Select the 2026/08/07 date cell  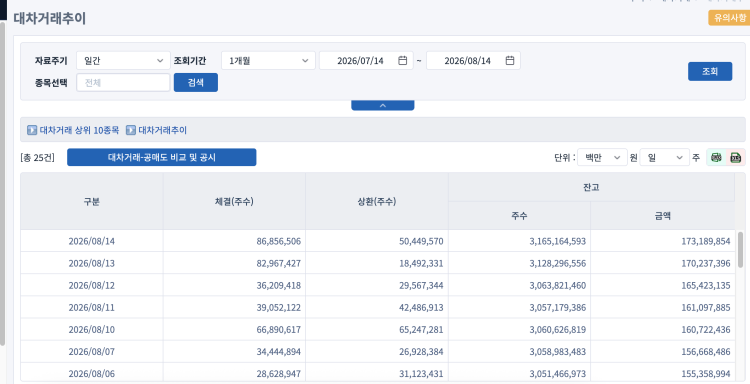click(x=92, y=351)
